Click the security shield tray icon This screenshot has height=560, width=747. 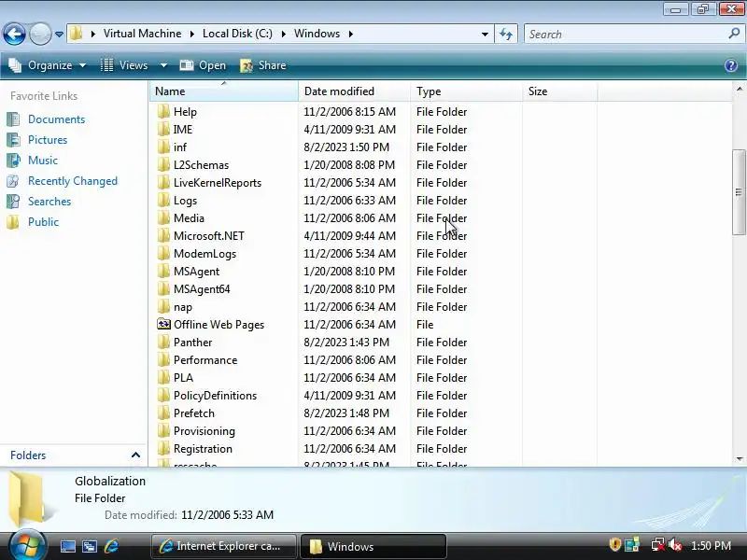614,545
